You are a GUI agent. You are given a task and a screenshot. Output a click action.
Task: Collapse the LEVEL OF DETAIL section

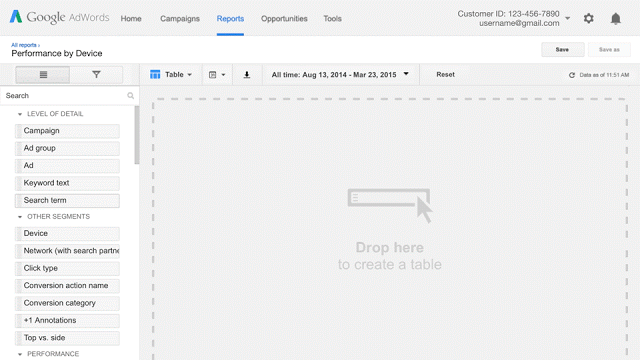point(20,114)
